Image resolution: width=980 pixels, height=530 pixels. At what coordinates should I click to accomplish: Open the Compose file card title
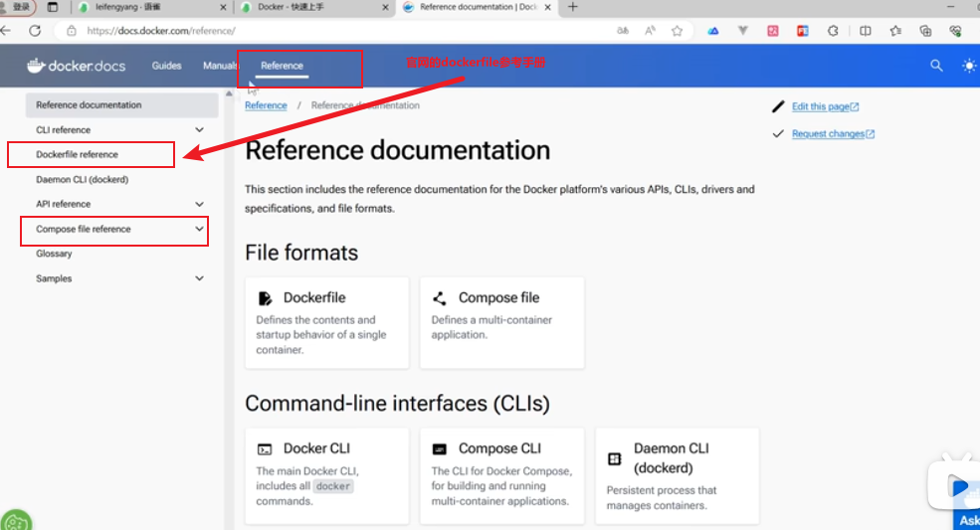498,298
